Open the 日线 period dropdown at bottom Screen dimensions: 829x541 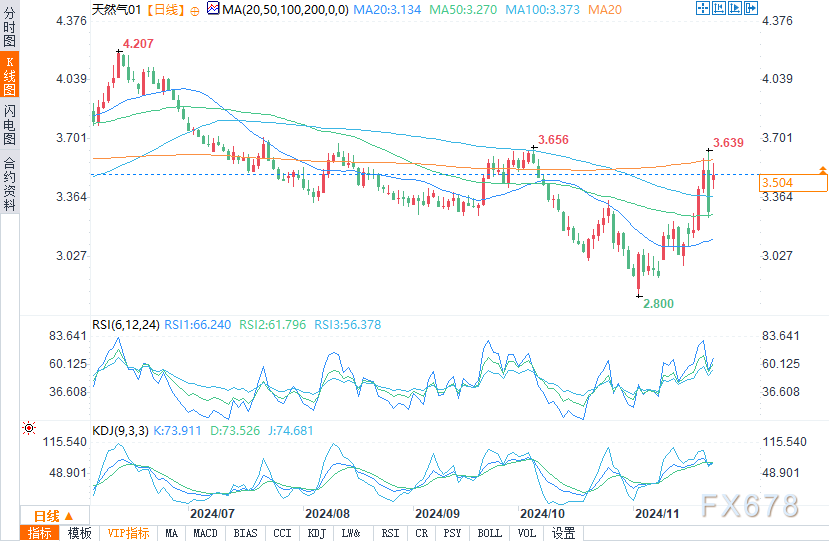point(54,516)
